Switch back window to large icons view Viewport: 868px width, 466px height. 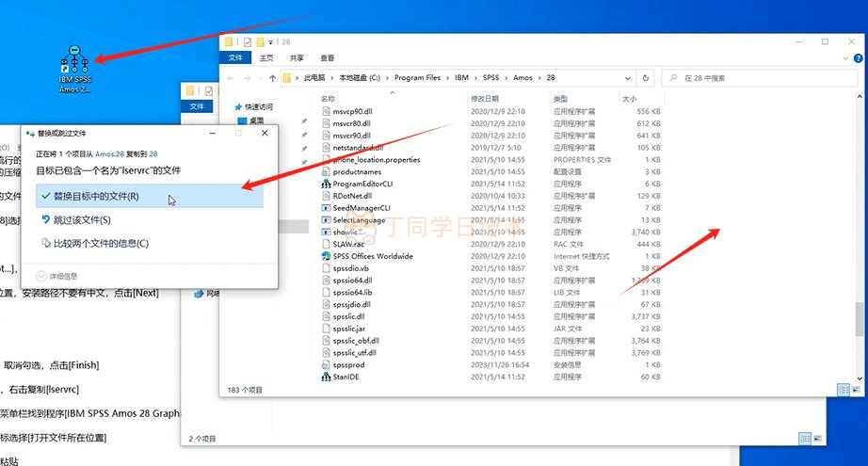click(x=817, y=439)
